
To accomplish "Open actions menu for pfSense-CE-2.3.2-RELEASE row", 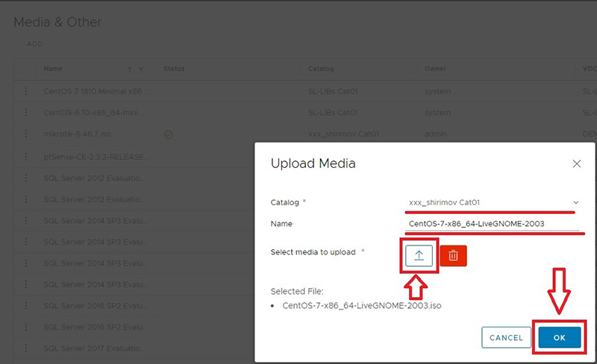I will click(x=26, y=157).
